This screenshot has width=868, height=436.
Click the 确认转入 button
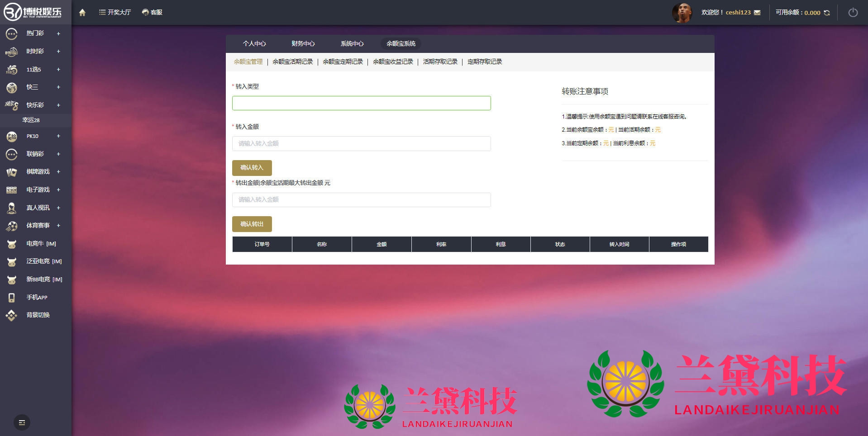pos(252,168)
